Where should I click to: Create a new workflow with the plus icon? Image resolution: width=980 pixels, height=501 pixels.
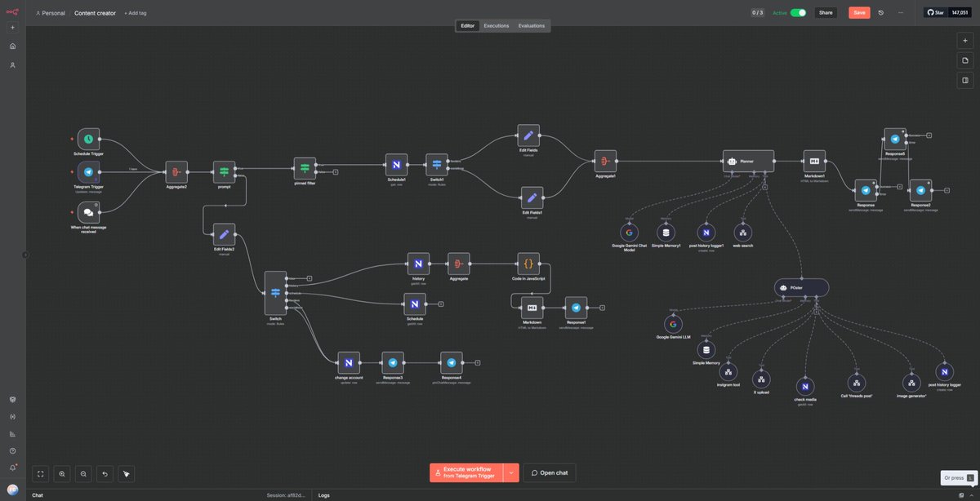(11, 27)
